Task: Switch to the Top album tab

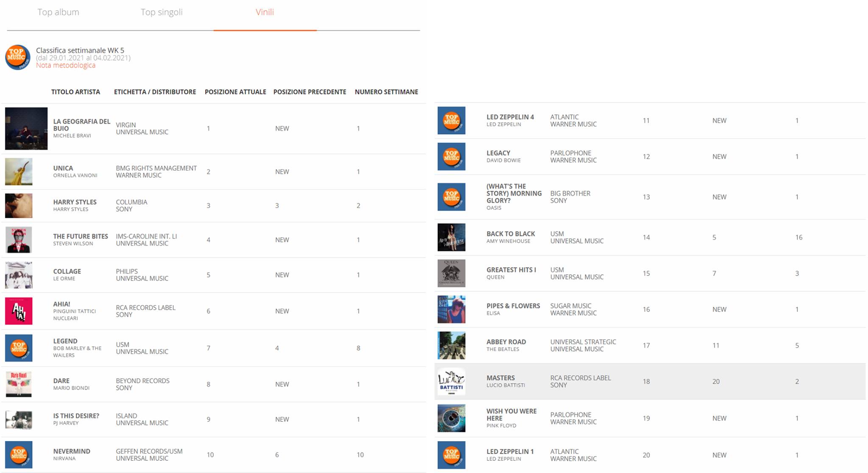Action: tap(58, 12)
